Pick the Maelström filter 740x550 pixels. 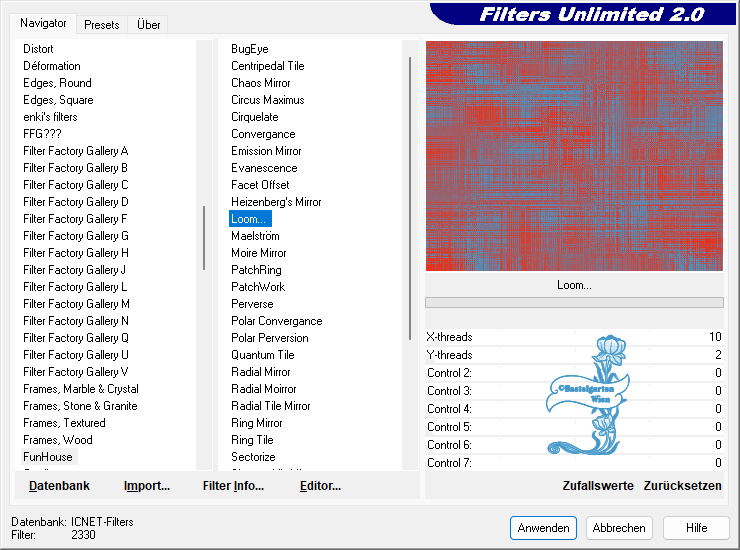255,236
